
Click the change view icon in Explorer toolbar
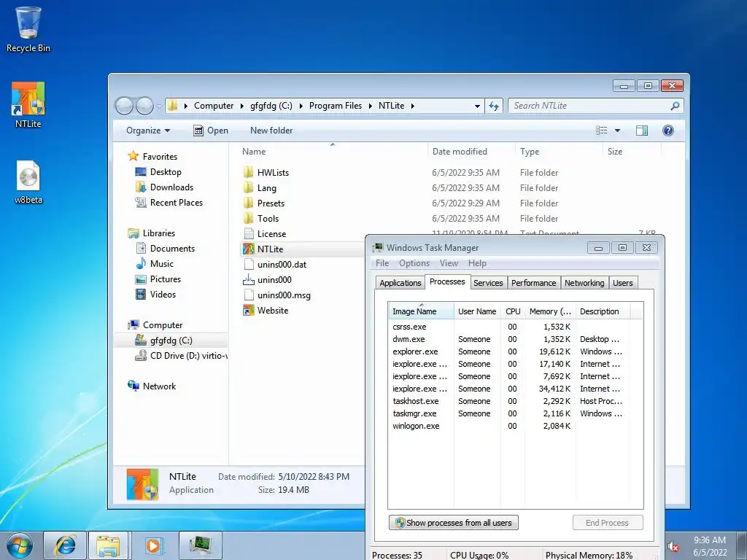[602, 131]
